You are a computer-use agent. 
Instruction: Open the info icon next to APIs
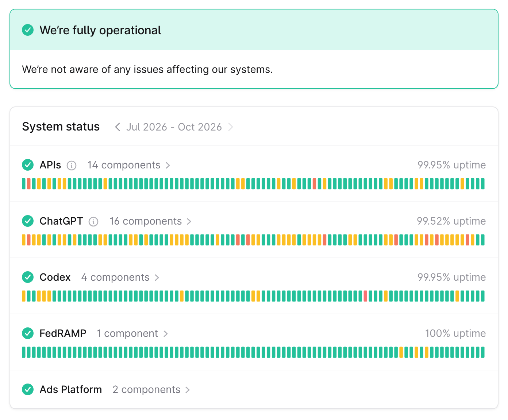point(72,166)
